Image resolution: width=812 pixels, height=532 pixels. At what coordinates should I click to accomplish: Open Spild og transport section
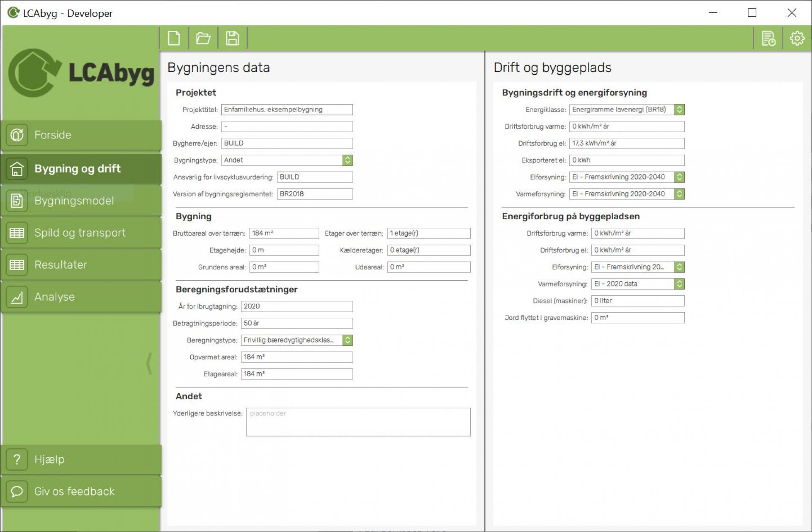tap(81, 233)
